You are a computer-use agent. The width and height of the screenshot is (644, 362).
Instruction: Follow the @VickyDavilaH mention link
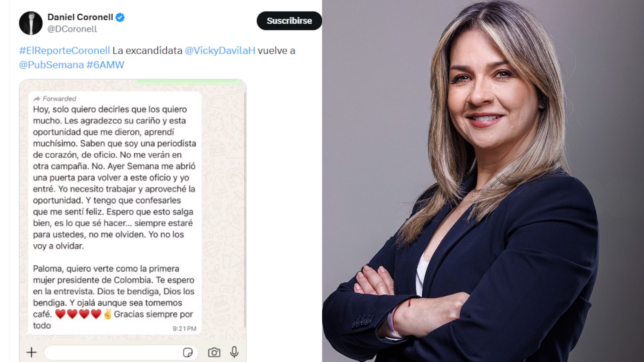220,51
